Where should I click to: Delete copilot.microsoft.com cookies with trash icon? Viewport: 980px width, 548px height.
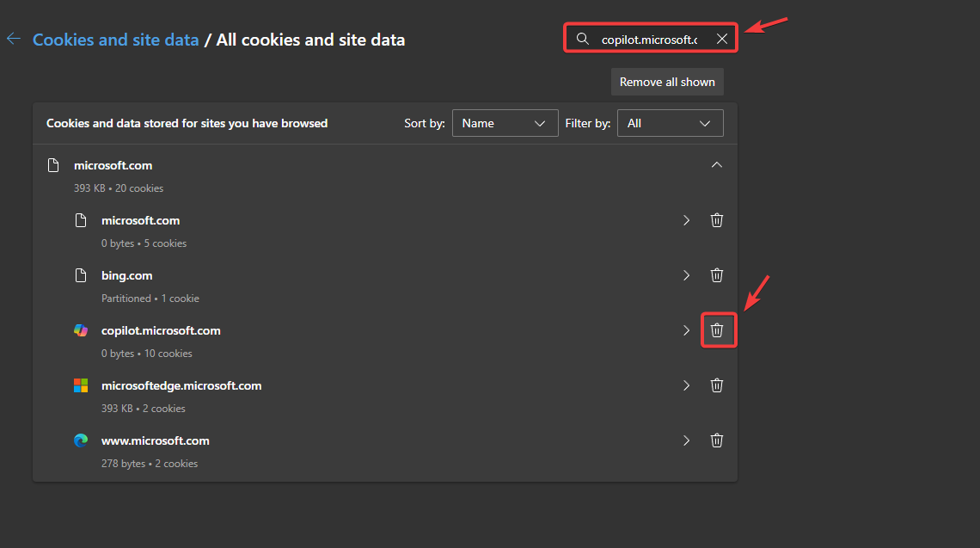click(717, 330)
